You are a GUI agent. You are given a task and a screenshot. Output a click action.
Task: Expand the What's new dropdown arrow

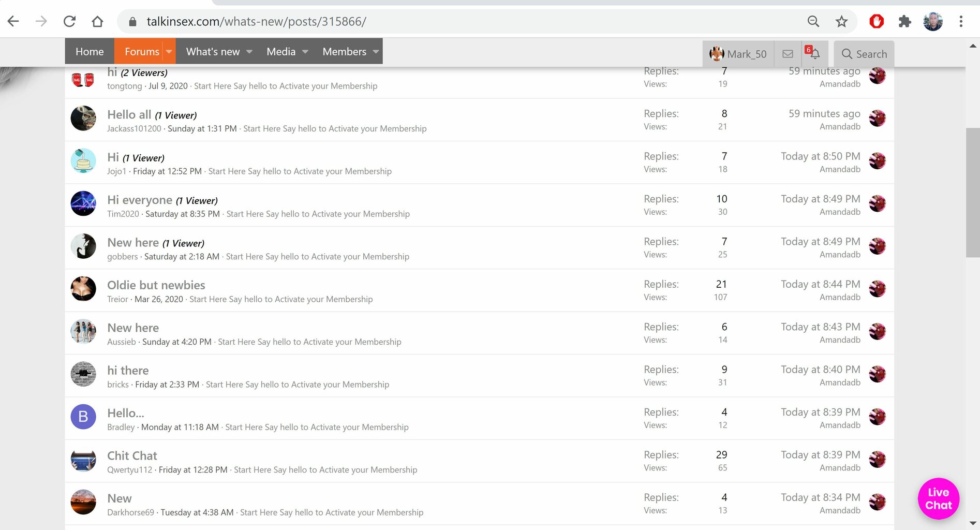249,52
